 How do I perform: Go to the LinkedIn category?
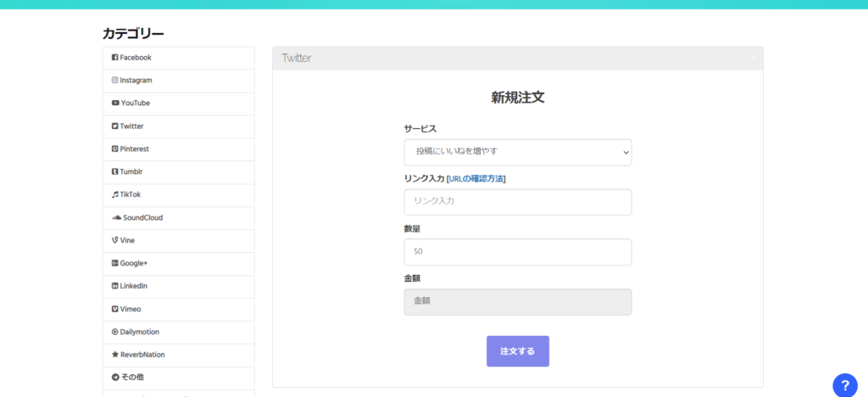click(178, 286)
